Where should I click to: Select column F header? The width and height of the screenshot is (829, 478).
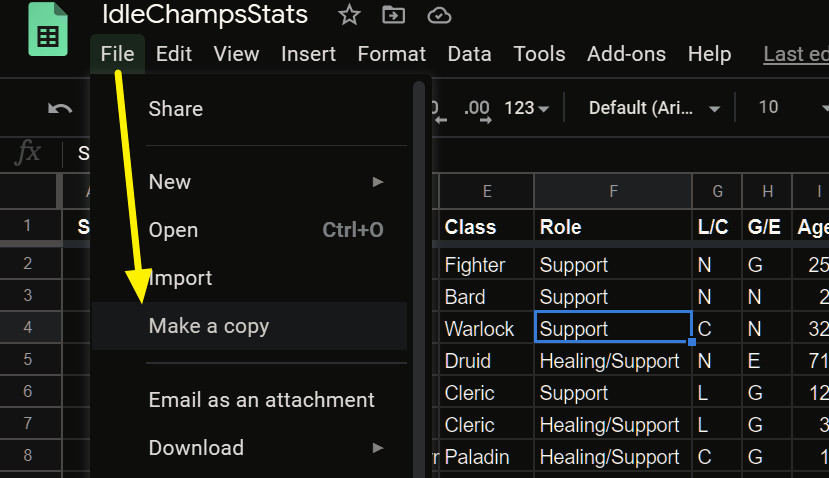click(x=613, y=191)
